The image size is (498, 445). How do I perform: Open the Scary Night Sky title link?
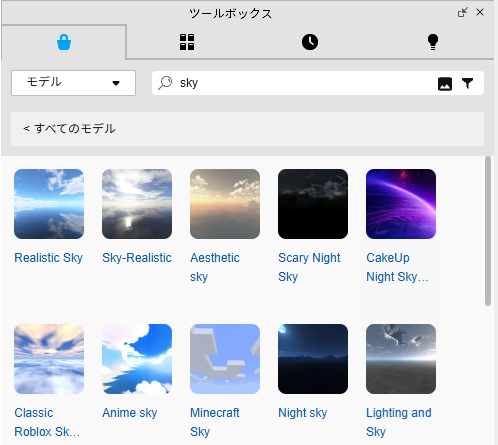click(x=309, y=267)
